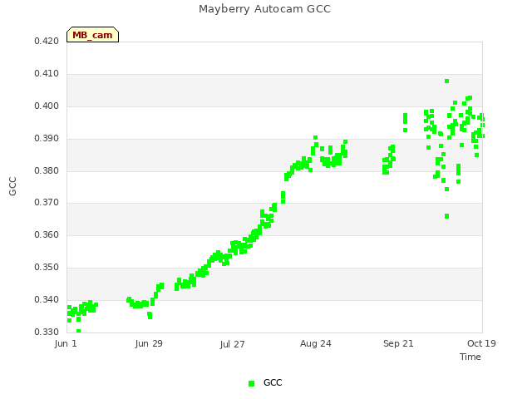Viewport: 532px width, 399px height.
Task: Select the low October outlier near 0.366
Action: 447,216
